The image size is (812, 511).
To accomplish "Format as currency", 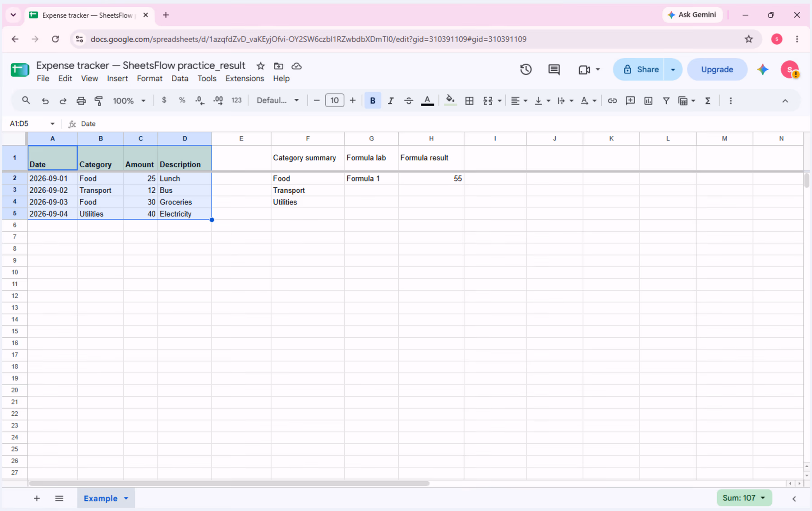I will (164, 100).
